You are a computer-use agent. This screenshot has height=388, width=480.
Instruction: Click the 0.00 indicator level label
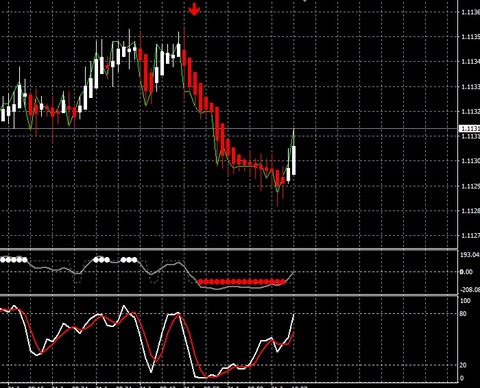point(466,272)
